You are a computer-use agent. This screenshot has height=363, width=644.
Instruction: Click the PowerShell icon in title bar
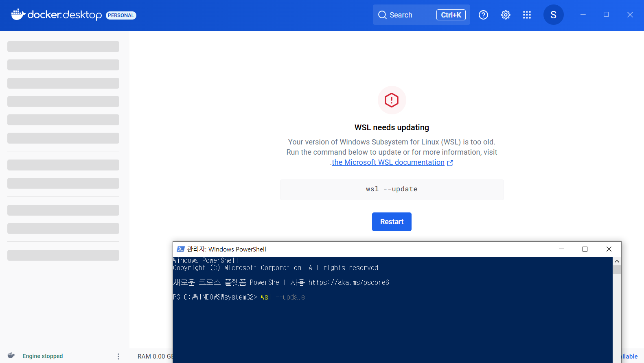(x=181, y=249)
